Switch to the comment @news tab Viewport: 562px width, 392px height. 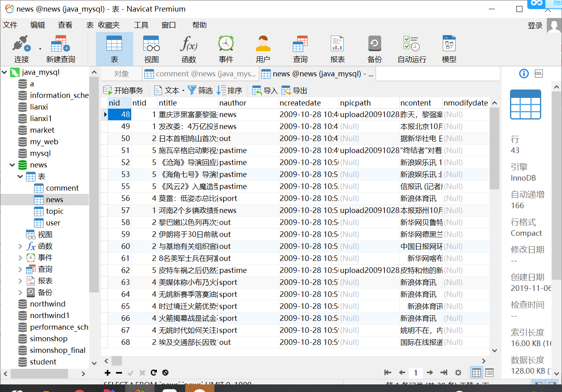[201, 74]
